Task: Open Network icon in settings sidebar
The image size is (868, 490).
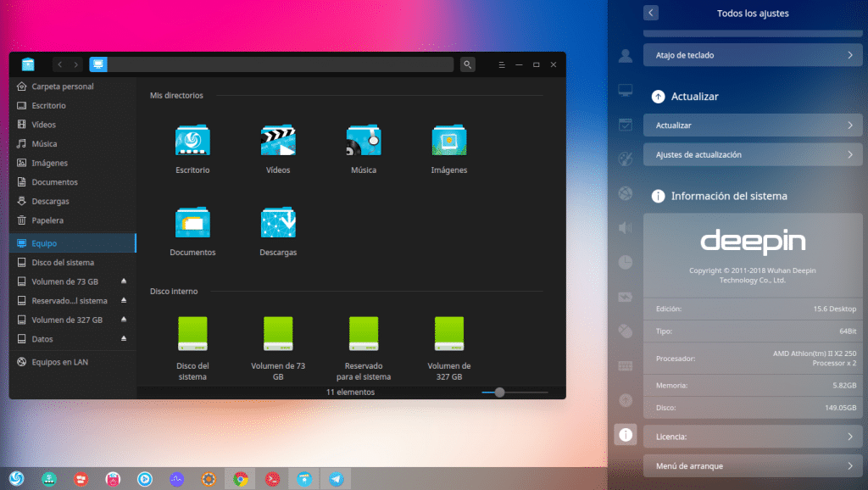Action: pos(626,194)
